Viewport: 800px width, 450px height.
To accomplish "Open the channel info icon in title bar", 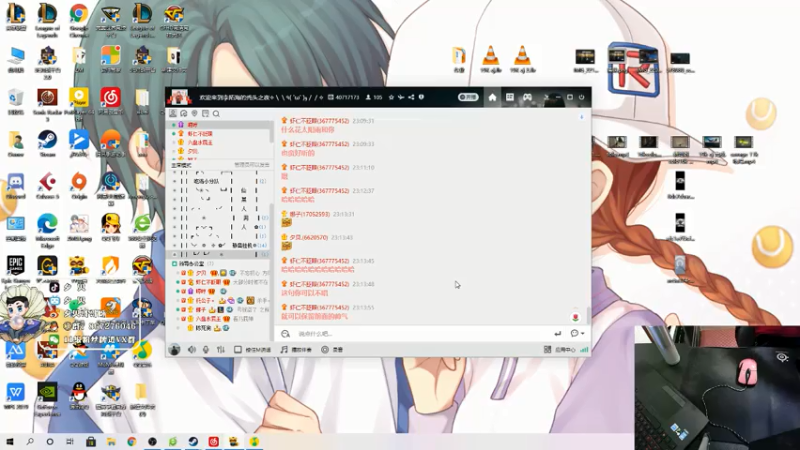I will [x=421, y=97].
